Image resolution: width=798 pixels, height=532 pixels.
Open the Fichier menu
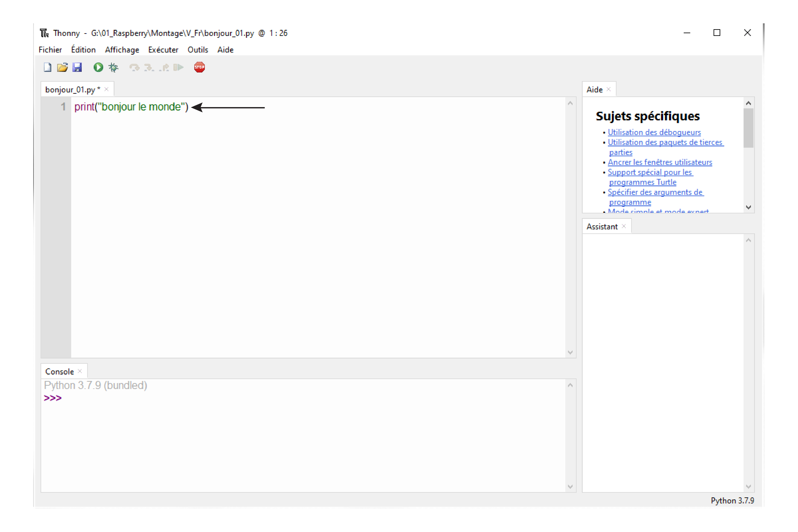click(50, 50)
